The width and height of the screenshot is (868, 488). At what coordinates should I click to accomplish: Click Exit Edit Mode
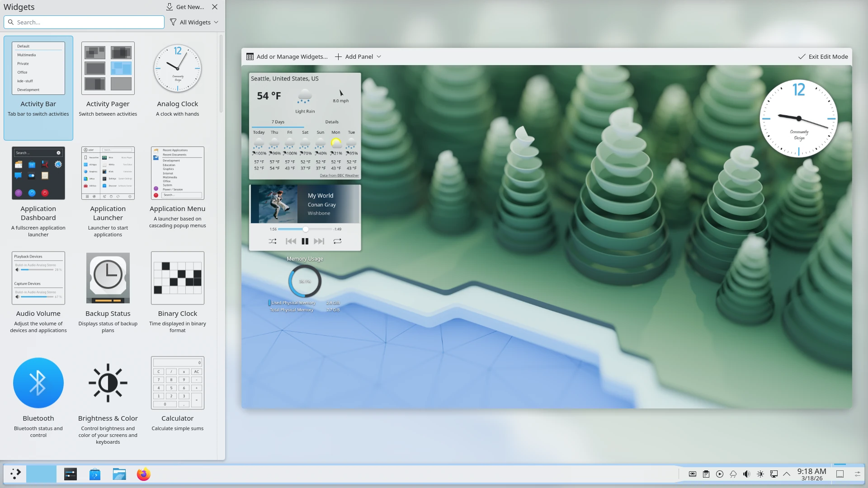point(823,56)
